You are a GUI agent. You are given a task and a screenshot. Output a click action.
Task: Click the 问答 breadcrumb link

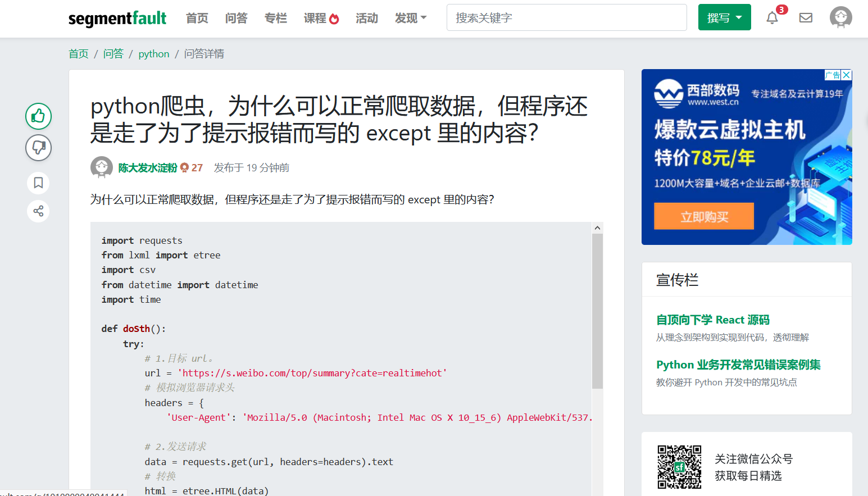click(x=113, y=54)
